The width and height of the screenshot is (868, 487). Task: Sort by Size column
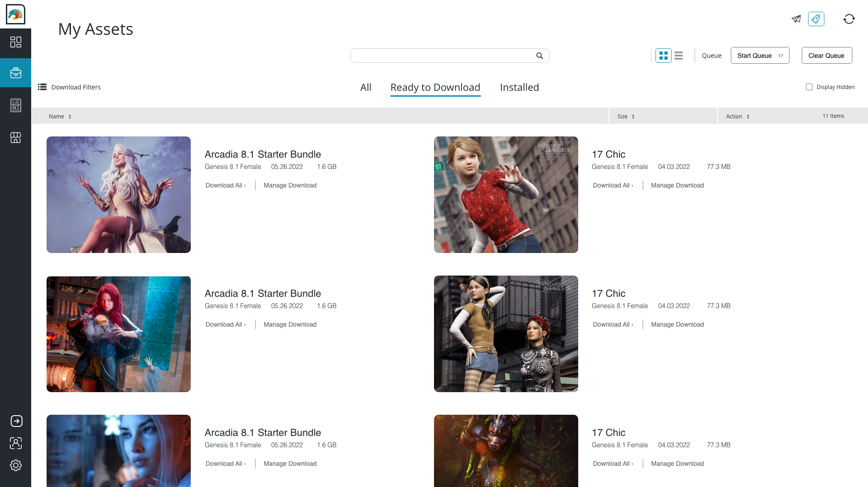626,117
